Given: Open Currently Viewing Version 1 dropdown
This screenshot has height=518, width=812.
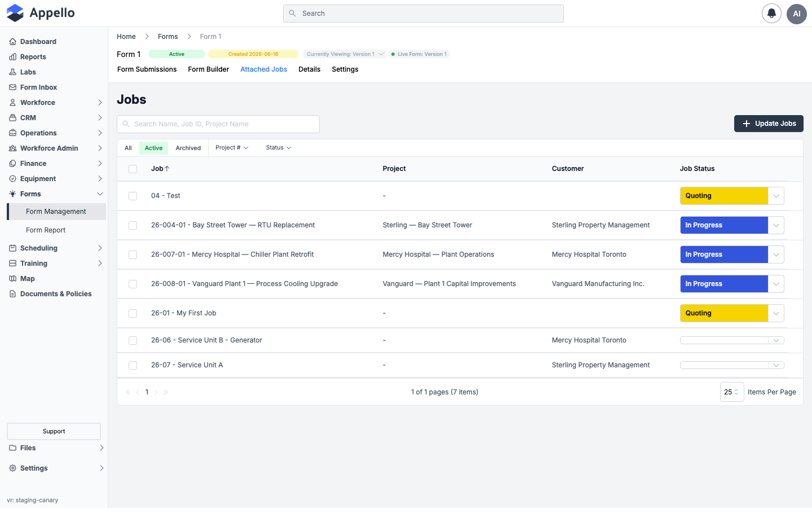Looking at the screenshot, I should point(345,54).
